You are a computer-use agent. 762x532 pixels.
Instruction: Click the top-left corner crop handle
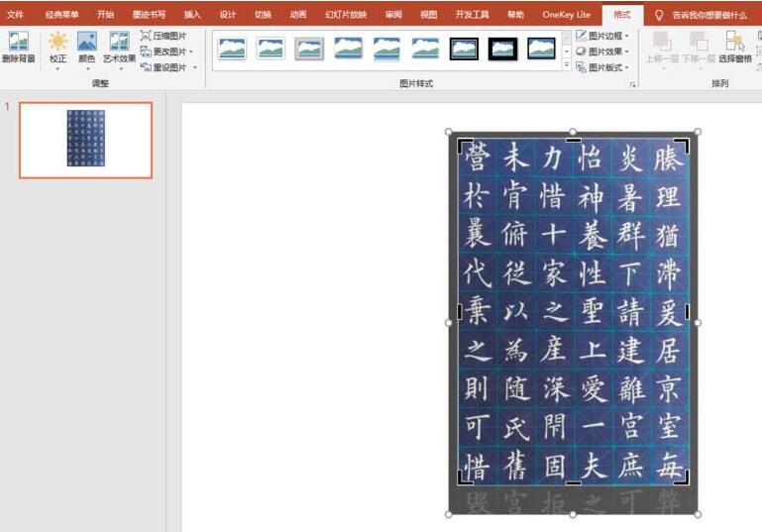[x=464, y=145]
